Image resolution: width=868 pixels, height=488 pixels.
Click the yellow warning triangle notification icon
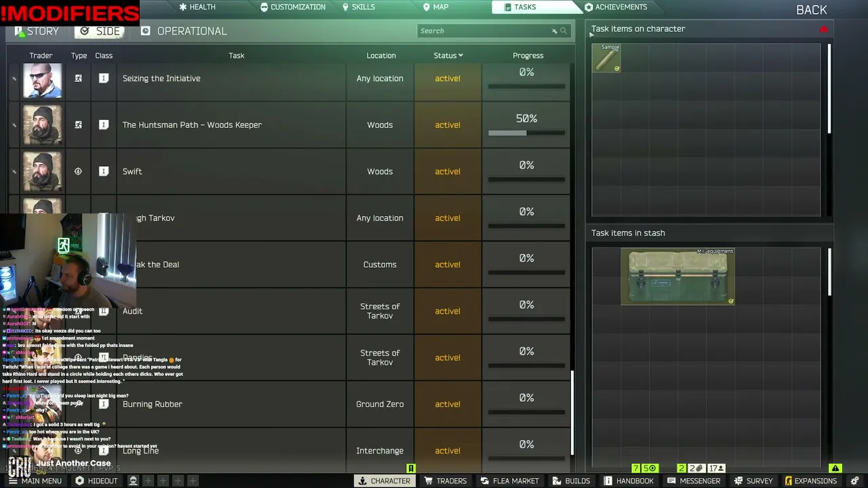click(x=835, y=468)
